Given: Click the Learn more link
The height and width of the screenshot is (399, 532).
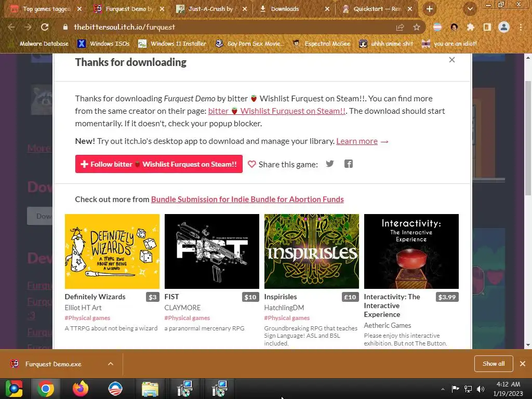Looking at the screenshot, I should pyautogui.click(x=357, y=141).
